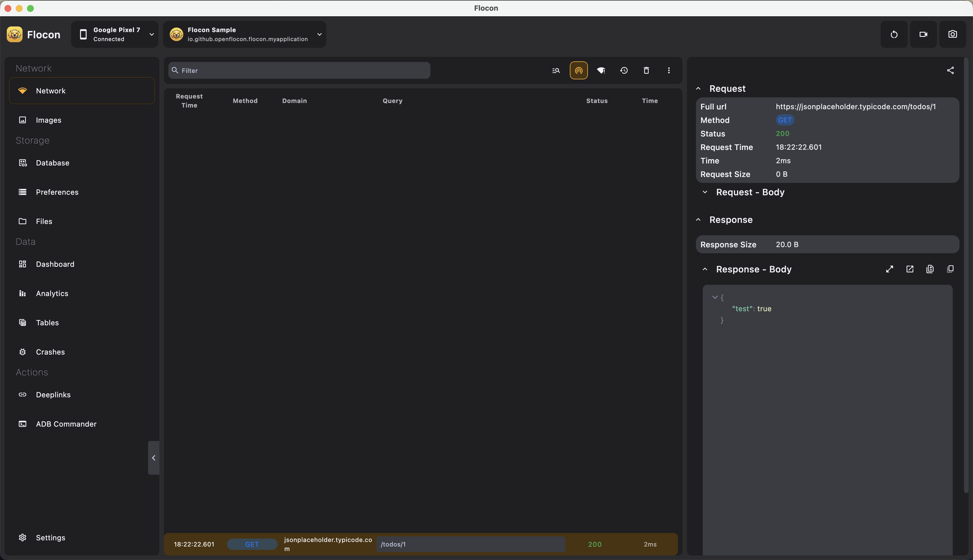Click the 2ms time in the request row
Screen dimensions: 973x560
pos(650,544)
